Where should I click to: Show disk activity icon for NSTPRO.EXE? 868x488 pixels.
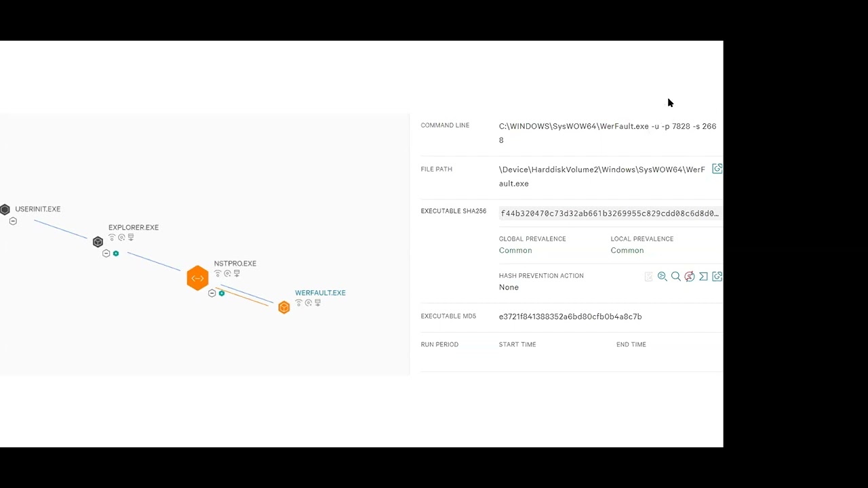[x=237, y=274]
